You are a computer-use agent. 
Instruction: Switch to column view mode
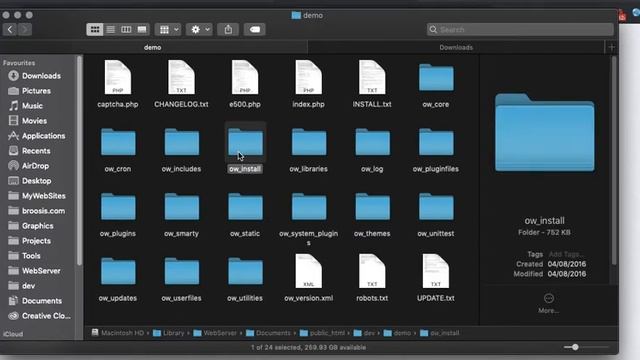point(126,29)
